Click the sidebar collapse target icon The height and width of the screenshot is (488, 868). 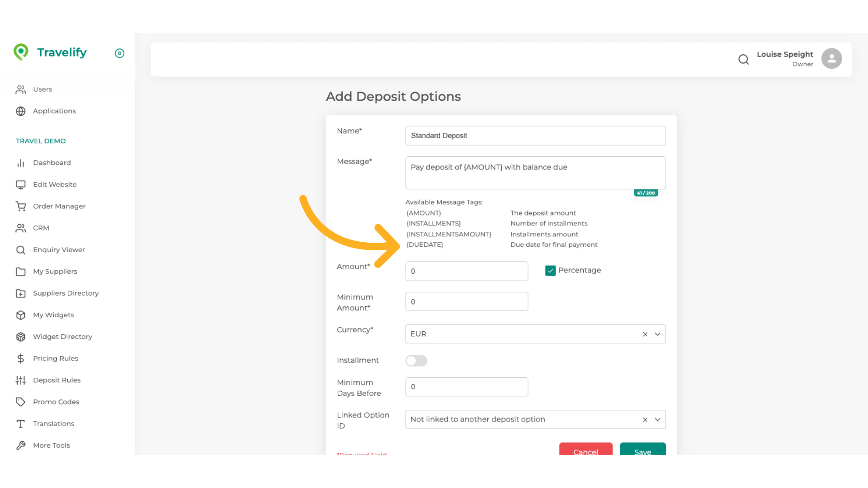119,53
